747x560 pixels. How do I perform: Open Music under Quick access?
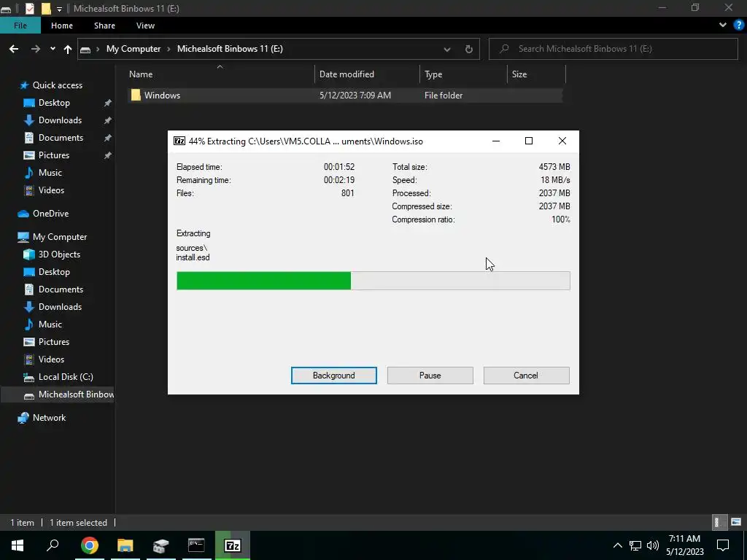50,173
